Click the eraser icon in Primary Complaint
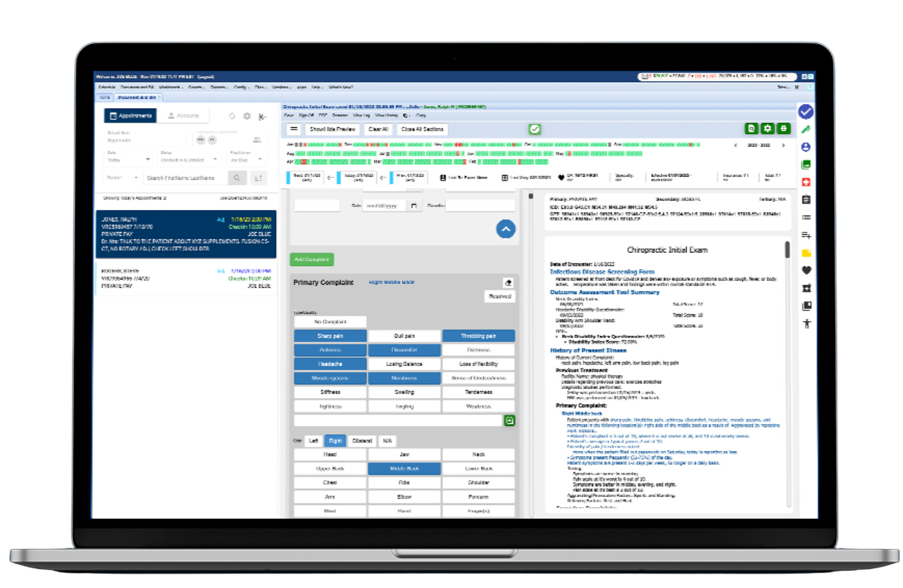This screenshot has width=903, height=588. (x=508, y=283)
